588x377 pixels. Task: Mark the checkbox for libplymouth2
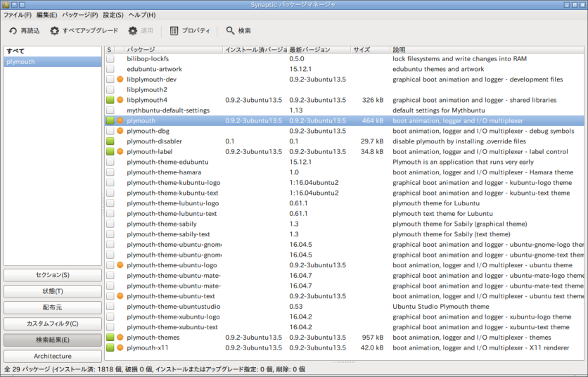click(x=110, y=89)
